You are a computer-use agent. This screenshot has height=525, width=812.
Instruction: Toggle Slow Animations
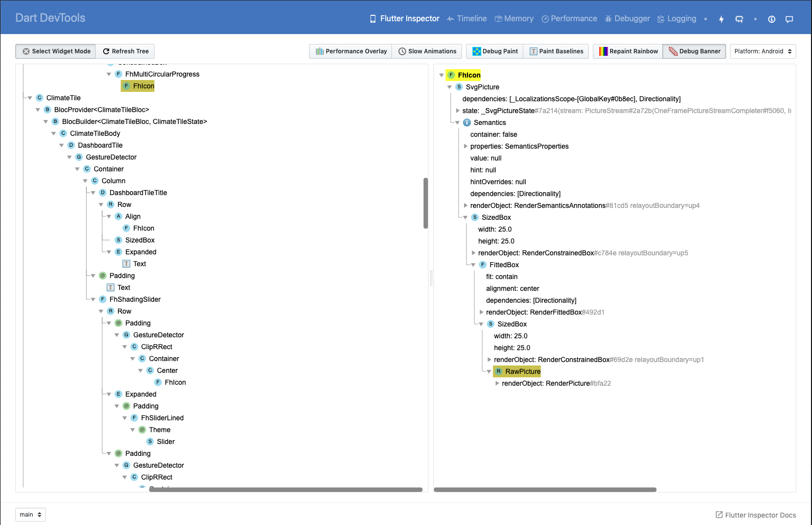427,51
